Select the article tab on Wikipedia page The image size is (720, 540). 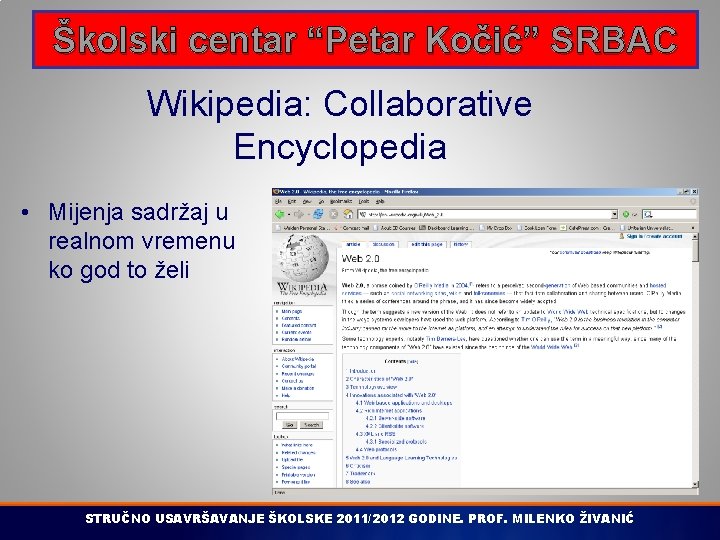point(353,245)
